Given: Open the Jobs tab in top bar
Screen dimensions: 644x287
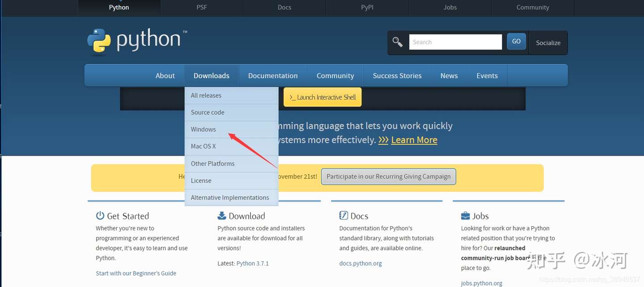Looking at the screenshot, I should (x=450, y=8).
